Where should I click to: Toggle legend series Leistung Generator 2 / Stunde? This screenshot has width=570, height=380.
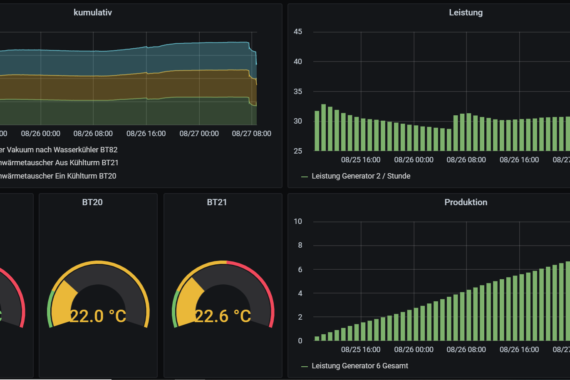pos(361,176)
